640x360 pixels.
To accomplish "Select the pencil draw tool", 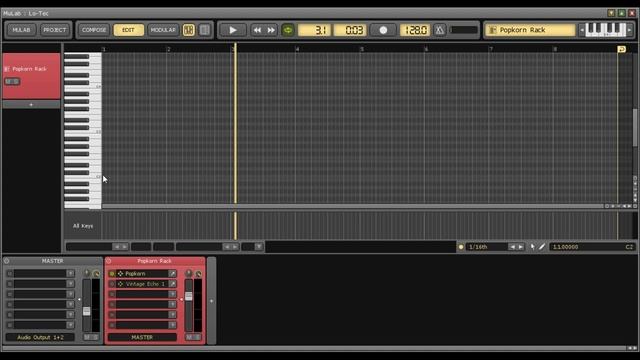I will tap(542, 247).
